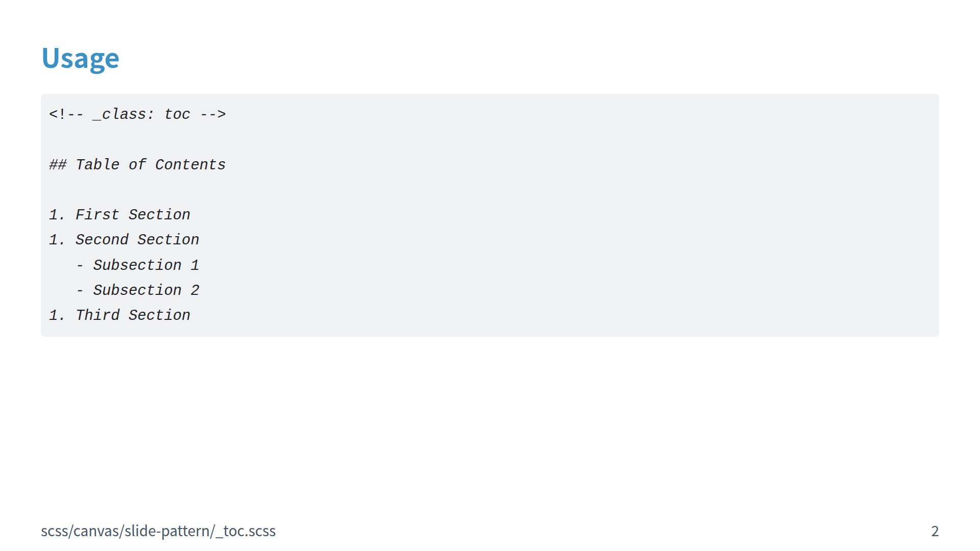Click the "_class:" directive text
Image resolution: width=980 pixels, height=551 pixels.
point(124,114)
